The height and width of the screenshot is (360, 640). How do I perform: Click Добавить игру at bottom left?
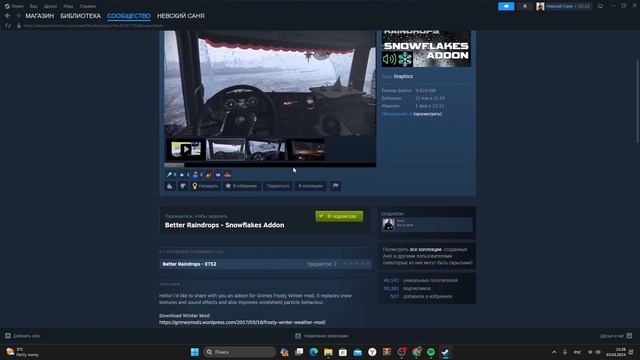(23, 336)
